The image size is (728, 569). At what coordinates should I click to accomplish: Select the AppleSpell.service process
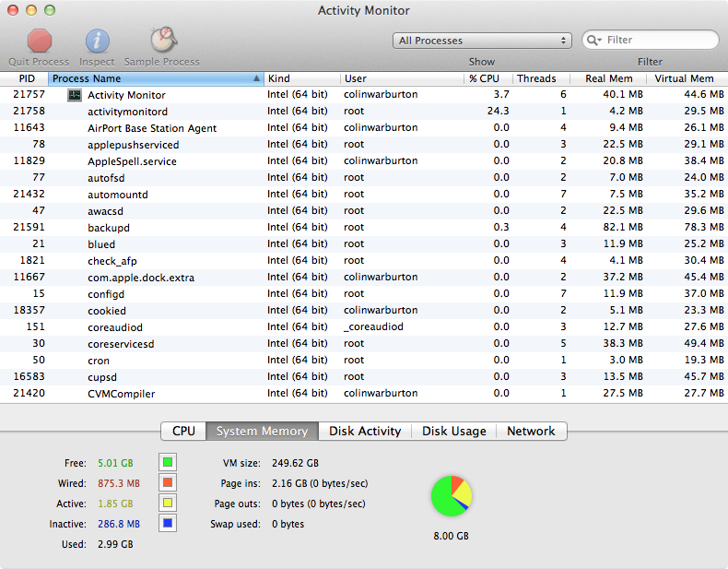pyautogui.click(x=364, y=161)
